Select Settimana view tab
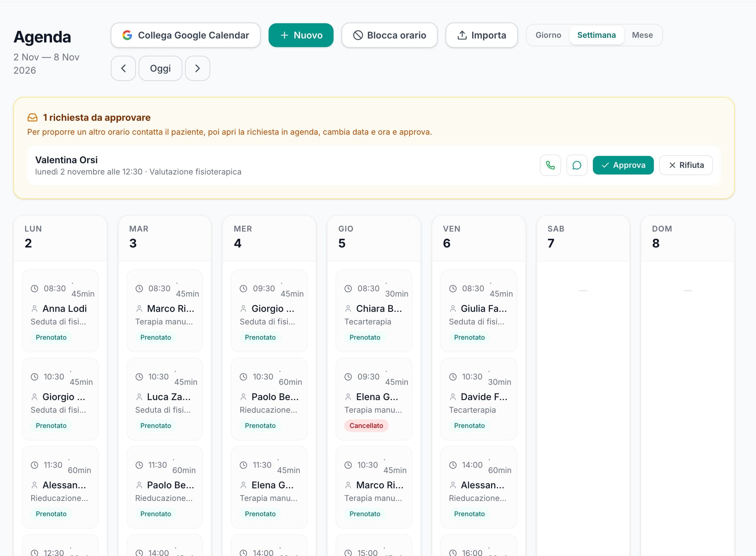This screenshot has width=756, height=556. pyautogui.click(x=596, y=35)
